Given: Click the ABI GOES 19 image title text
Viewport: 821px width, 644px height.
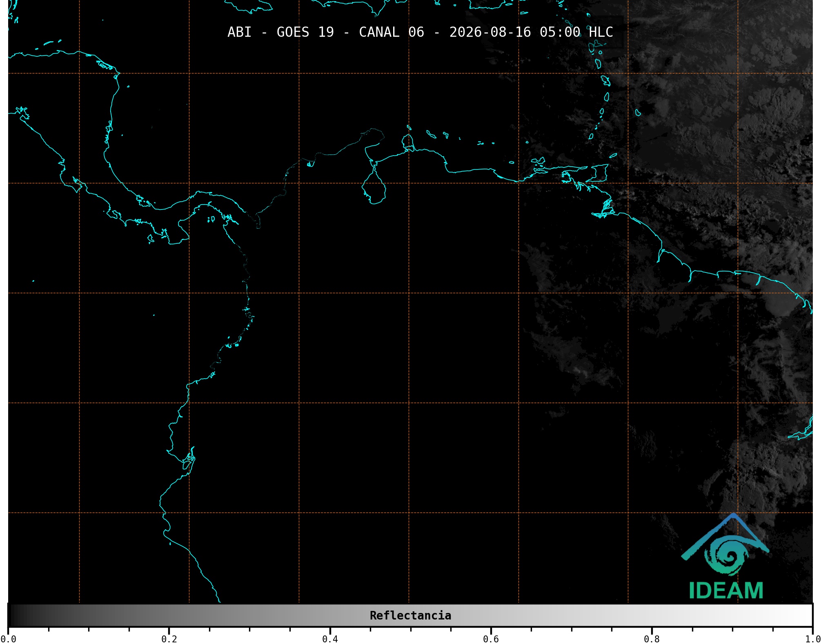Looking at the screenshot, I should pyautogui.click(x=420, y=32).
